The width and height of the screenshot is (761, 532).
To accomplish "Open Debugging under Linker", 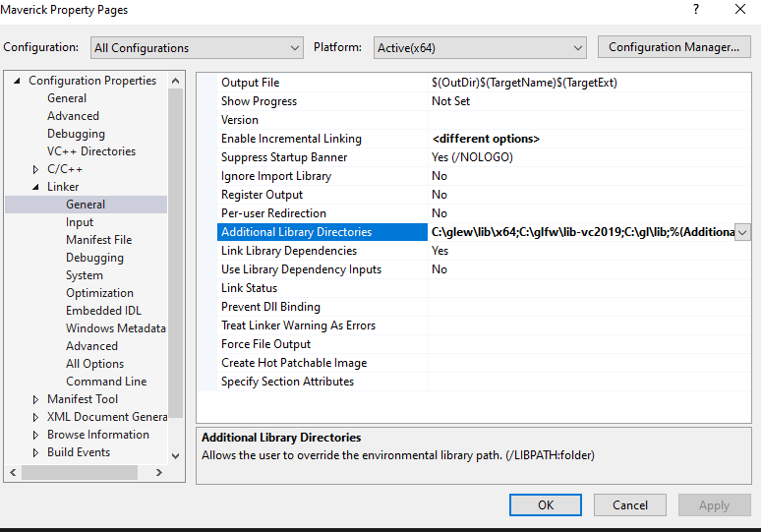I will (94, 258).
